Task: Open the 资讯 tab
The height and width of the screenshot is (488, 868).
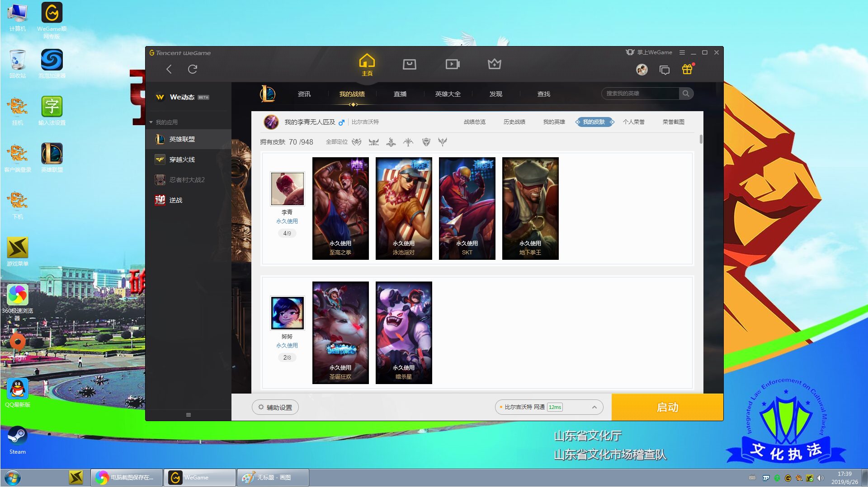Action: point(304,94)
